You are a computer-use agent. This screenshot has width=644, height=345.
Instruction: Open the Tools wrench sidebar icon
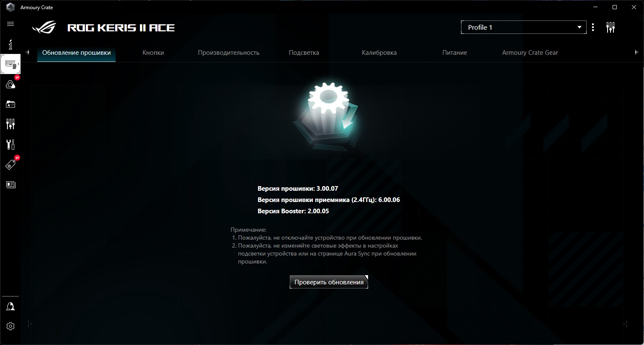click(10, 144)
